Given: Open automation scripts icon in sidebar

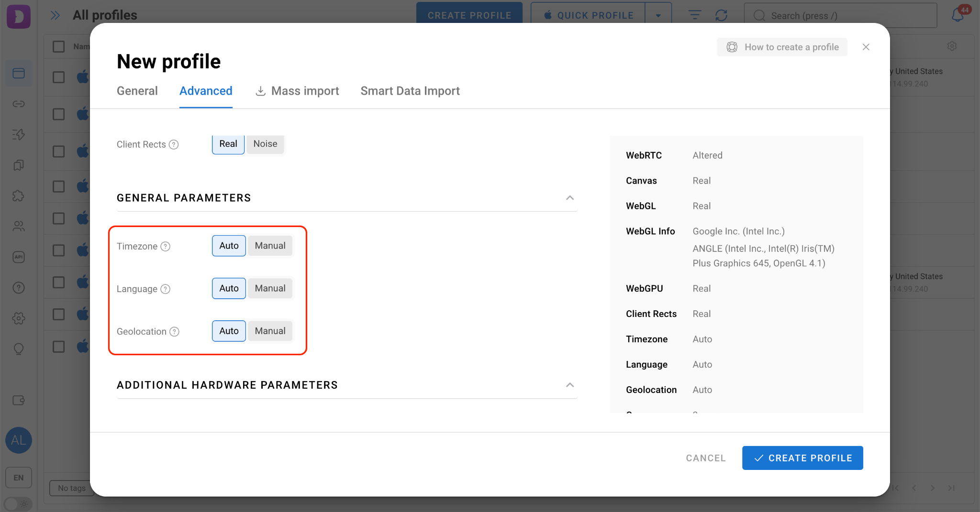Looking at the screenshot, I should [x=19, y=134].
